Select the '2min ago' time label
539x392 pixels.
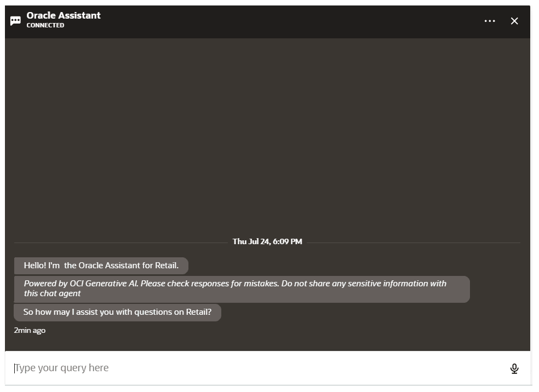pyautogui.click(x=30, y=330)
